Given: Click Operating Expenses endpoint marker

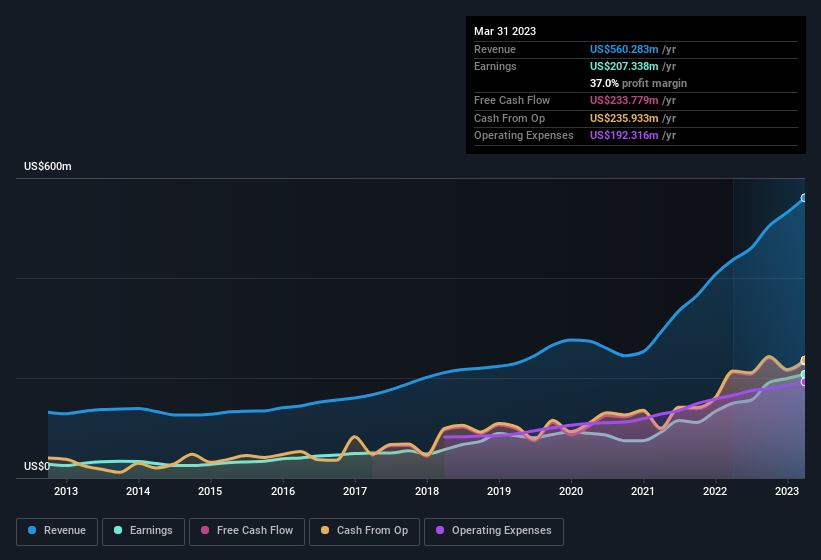Looking at the screenshot, I should (804, 382).
